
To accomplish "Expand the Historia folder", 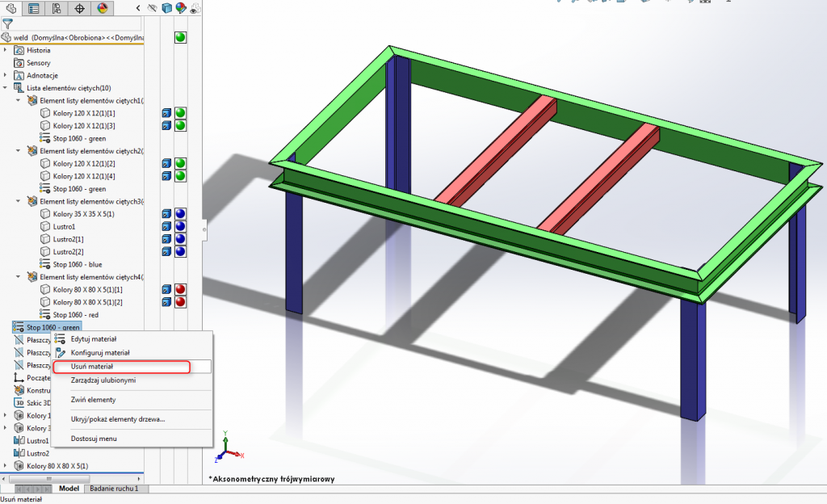I will point(6,50).
